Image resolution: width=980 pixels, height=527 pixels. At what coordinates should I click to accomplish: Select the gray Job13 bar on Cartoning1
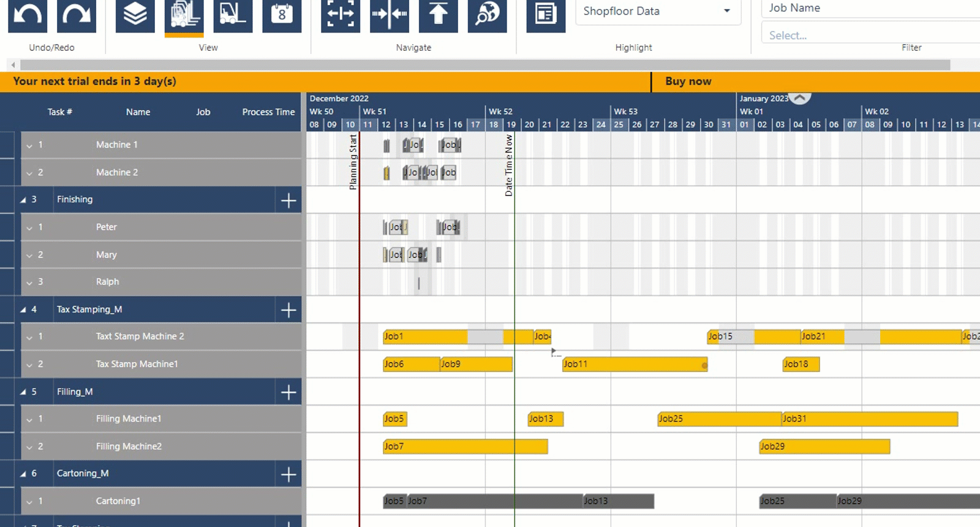(618, 501)
